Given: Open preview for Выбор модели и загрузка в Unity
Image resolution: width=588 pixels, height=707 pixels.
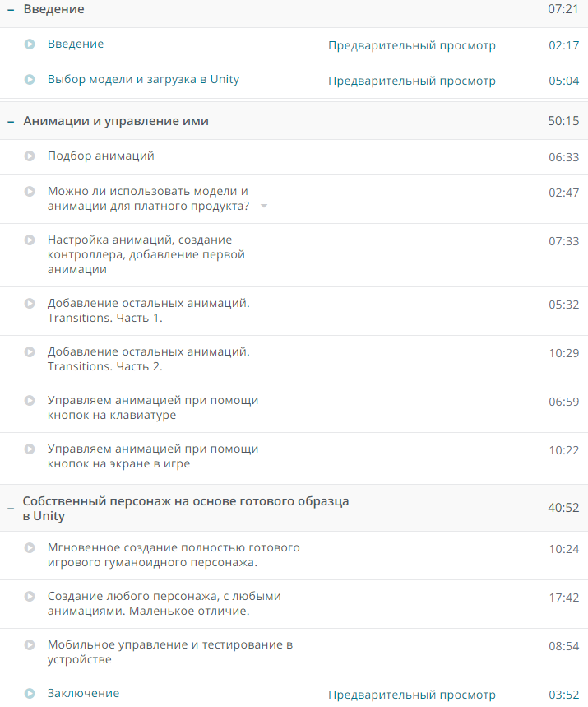Looking at the screenshot, I should pyautogui.click(x=411, y=81).
